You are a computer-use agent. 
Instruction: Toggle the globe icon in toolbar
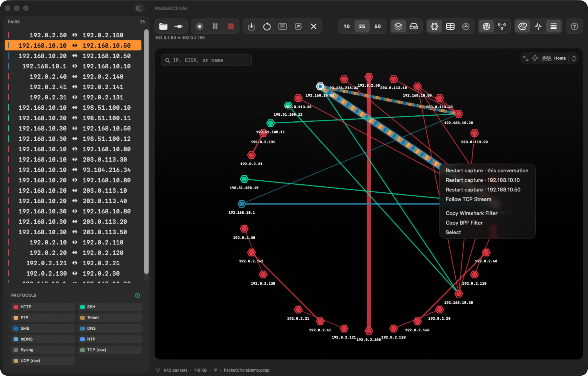coord(486,26)
